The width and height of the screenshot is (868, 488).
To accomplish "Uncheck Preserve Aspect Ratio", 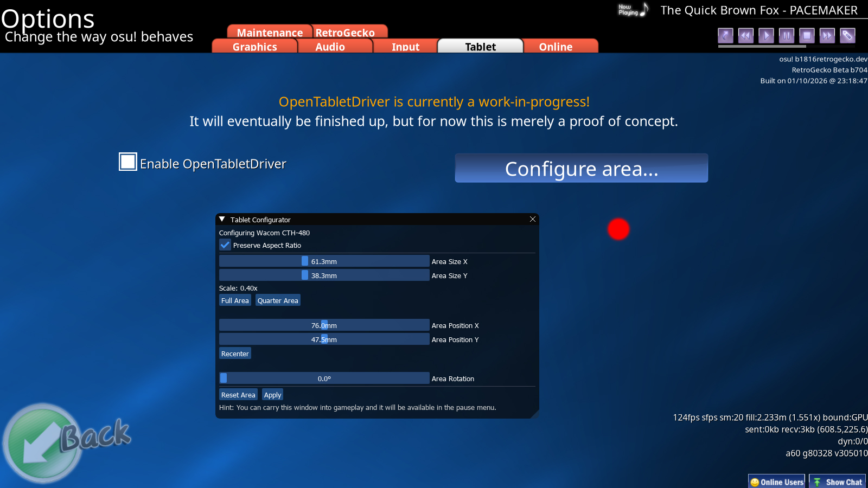I will tap(225, 245).
